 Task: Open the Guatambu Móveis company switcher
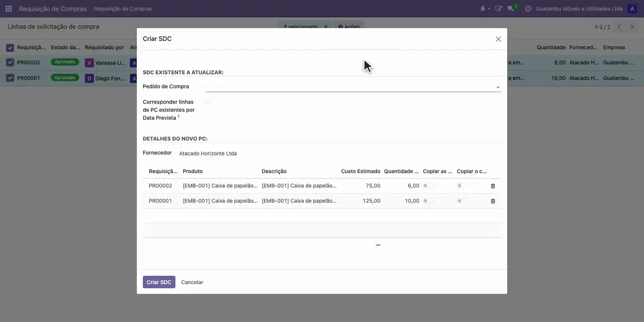579,9
